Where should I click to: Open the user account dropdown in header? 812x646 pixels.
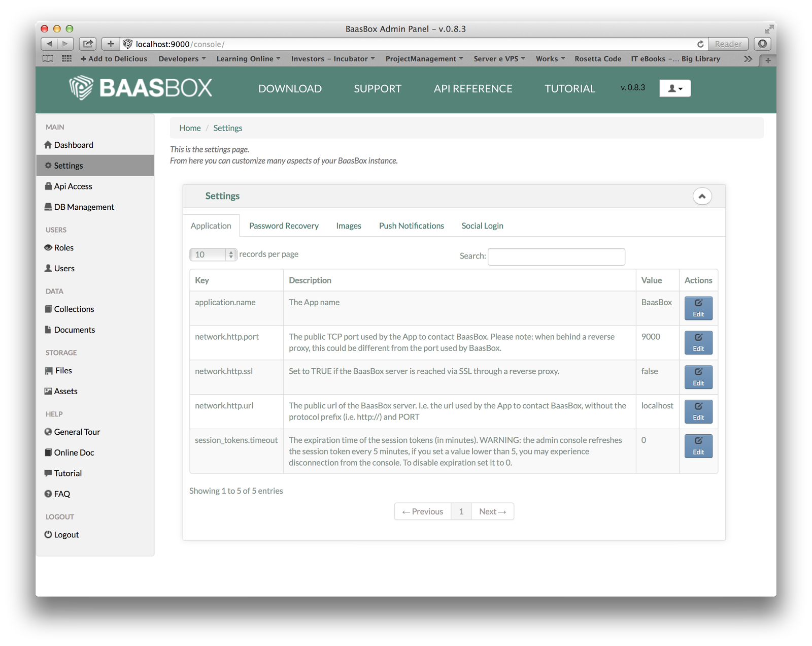point(674,88)
